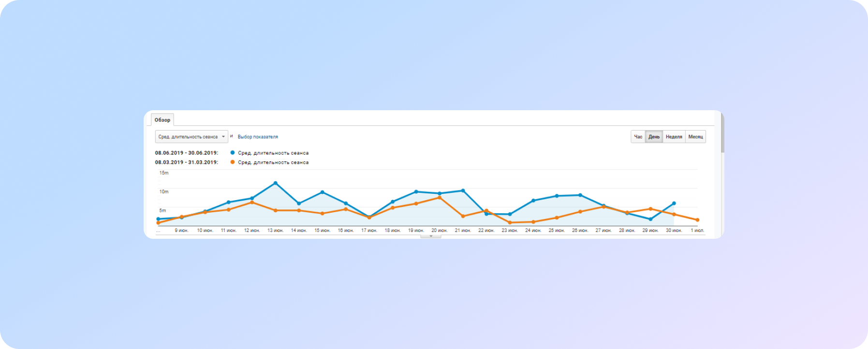The image size is (868, 349).
Task: Select the blue peak data point at 13 июн.
Action: point(276,183)
